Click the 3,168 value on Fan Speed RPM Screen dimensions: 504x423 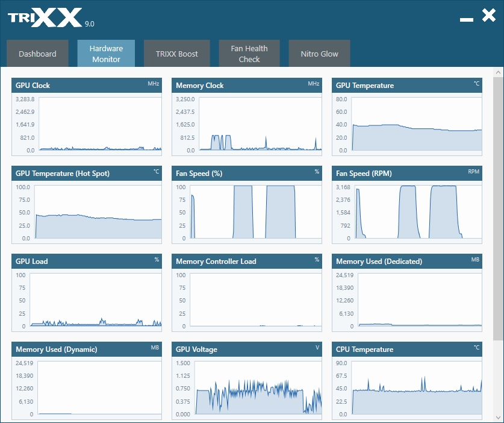point(343,187)
